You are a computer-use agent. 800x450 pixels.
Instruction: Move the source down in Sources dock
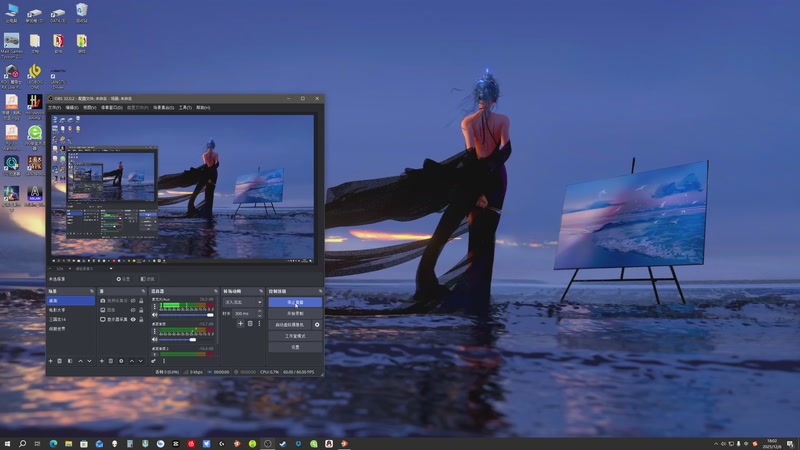(x=140, y=361)
